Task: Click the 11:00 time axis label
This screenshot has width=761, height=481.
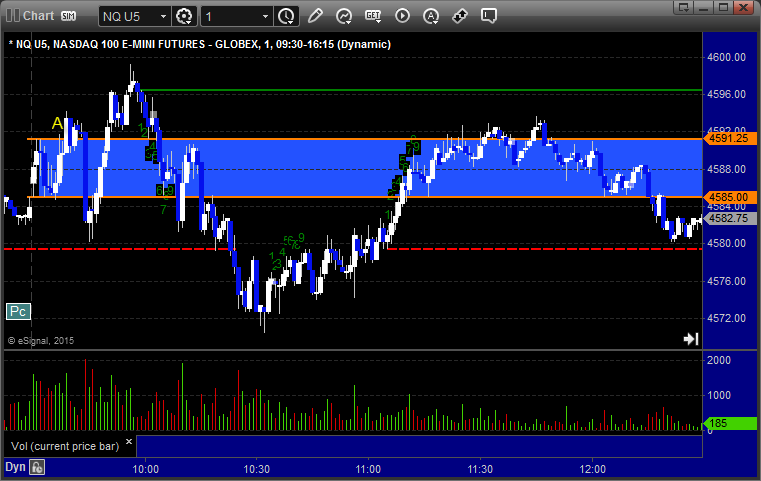Action: point(368,469)
